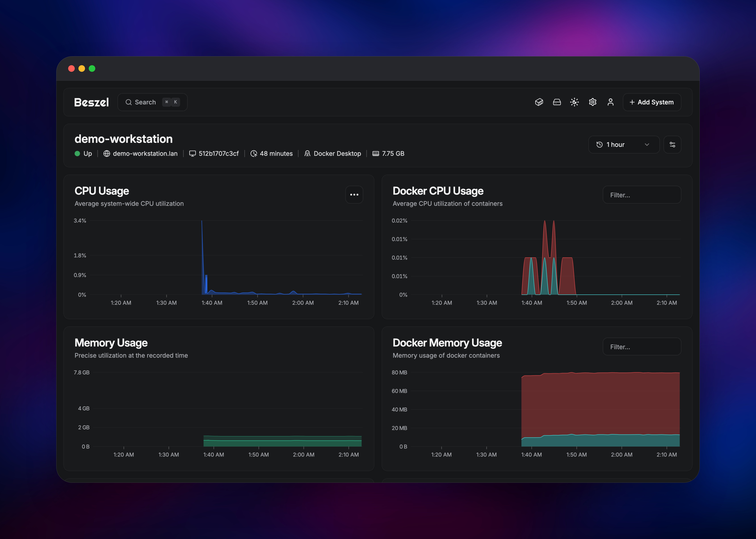Click the history clock icon in time selector
This screenshot has width=756, height=539.
pyautogui.click(x=599, y=145)
